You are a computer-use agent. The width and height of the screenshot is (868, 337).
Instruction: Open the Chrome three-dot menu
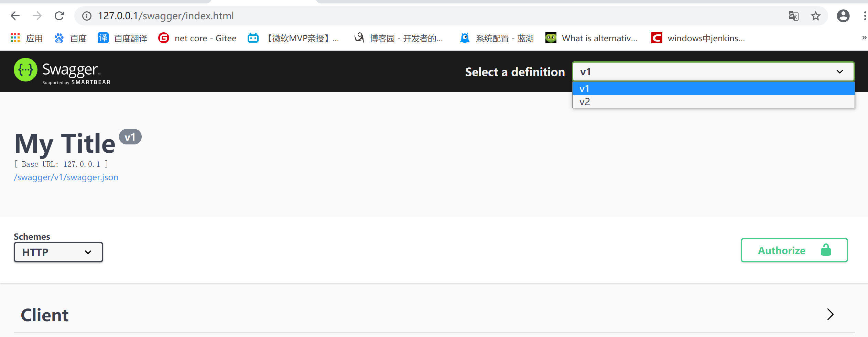coord(865,16)
